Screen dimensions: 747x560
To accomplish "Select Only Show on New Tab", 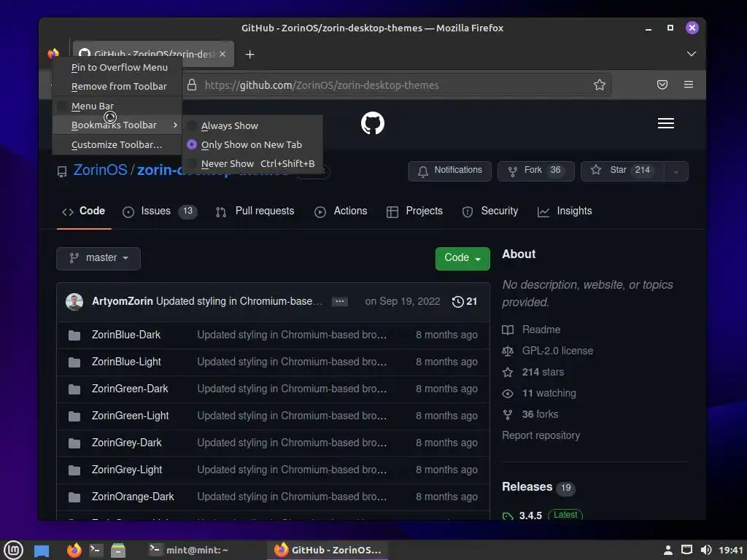I will (252, 144).
